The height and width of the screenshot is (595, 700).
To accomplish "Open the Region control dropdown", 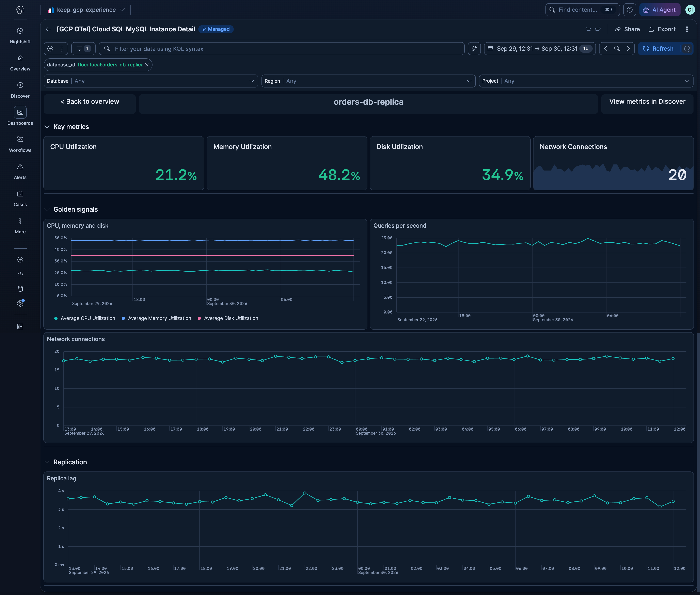I will pos(368,81).
